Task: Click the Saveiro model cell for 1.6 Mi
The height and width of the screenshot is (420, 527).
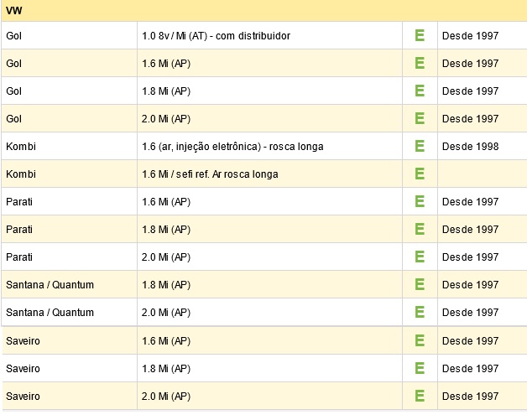Action: click(70, 340)
